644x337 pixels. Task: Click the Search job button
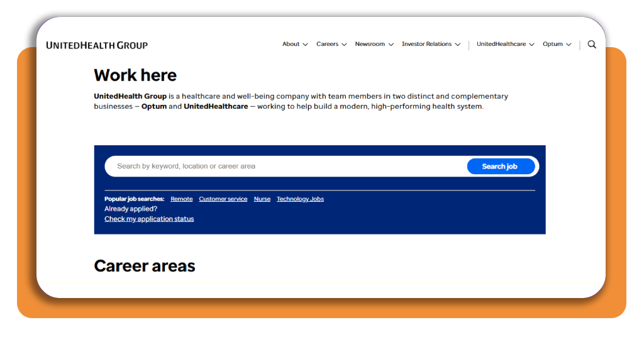coord(501,166)
